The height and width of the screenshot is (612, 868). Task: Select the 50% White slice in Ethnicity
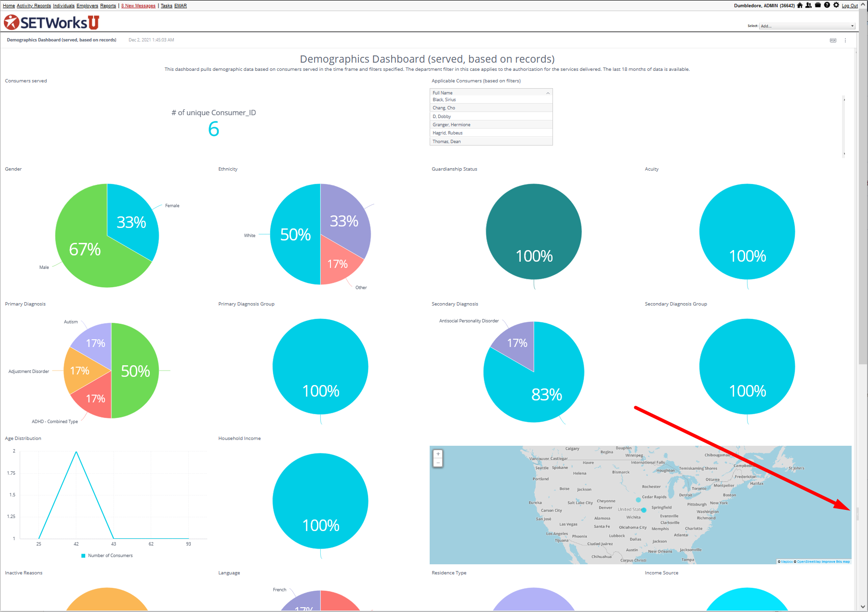(x=295, y=235)
